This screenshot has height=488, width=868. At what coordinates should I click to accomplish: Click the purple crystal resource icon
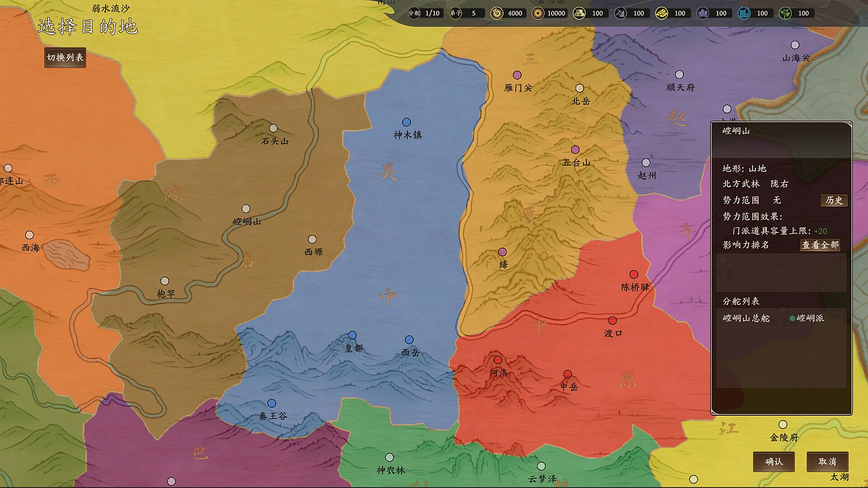tap(703, 13)
